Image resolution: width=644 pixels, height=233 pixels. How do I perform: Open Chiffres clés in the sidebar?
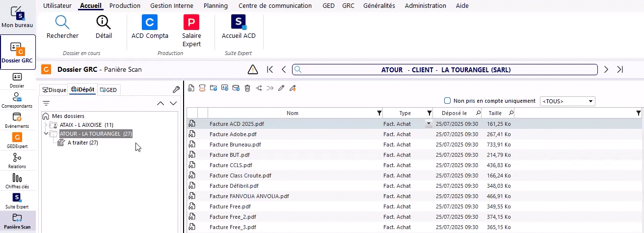(x=17, y=181)
